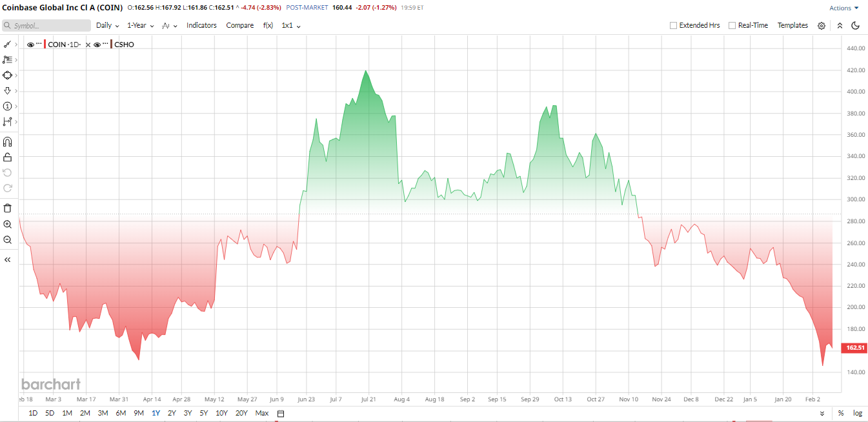This screenshot has width=868, height=422.
Task: Open the Templates menu
Action: 792,25
